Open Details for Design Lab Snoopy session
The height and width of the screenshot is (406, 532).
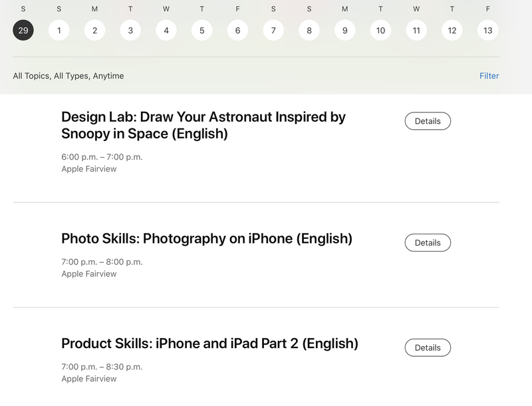[428, 121]
